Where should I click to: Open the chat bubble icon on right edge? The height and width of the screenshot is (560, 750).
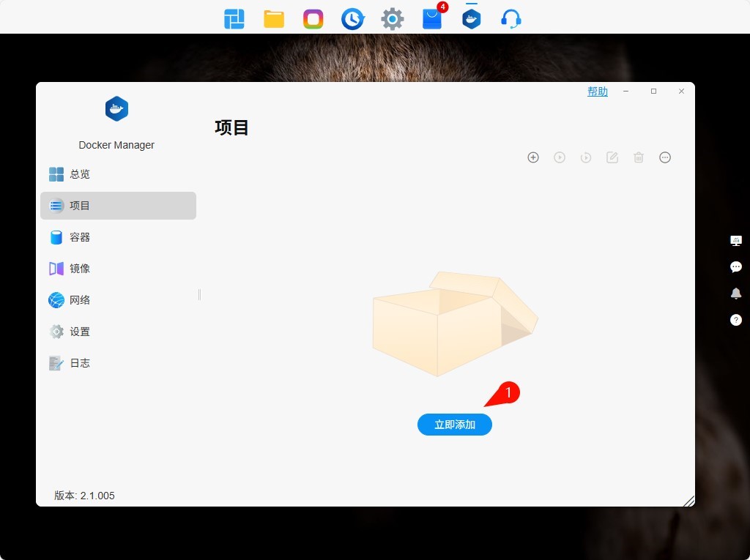736,267
